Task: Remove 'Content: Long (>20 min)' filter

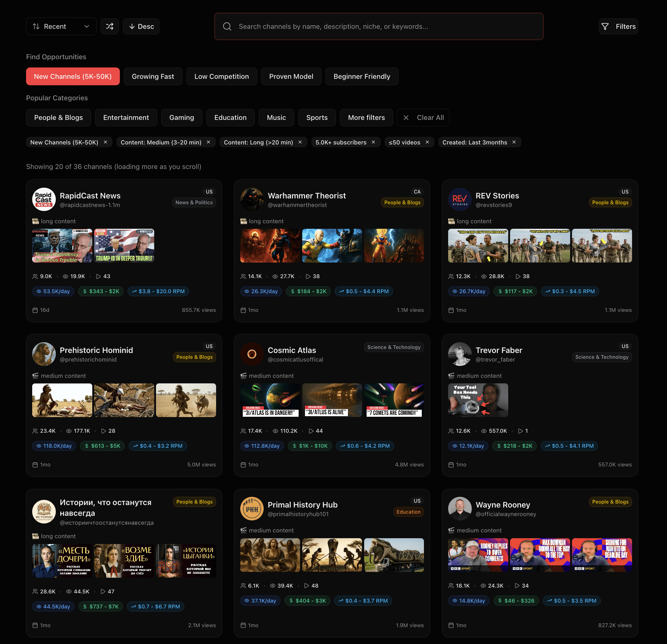Action: tap(300, 142)
